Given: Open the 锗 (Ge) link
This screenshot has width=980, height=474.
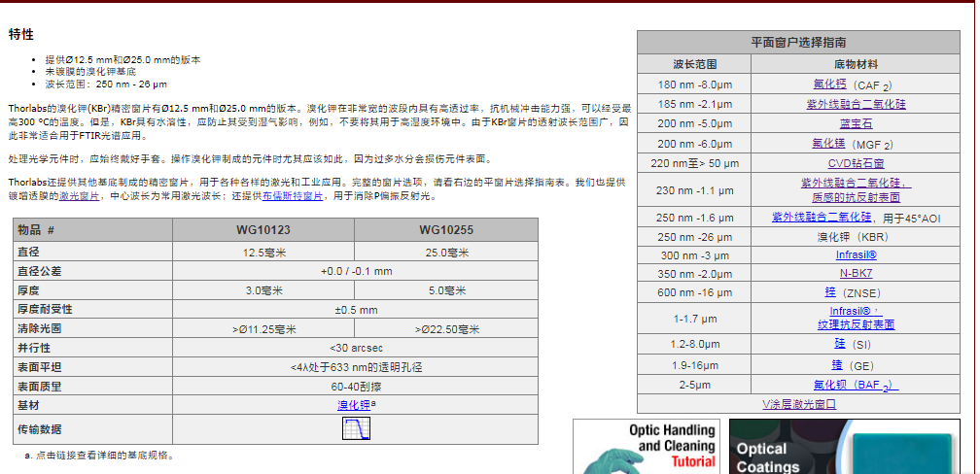Looking at the screenshot, I should pos(836,364).
